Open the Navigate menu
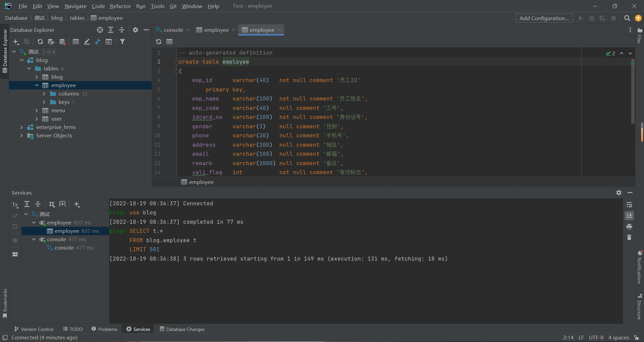 click(x=75, y=6)
